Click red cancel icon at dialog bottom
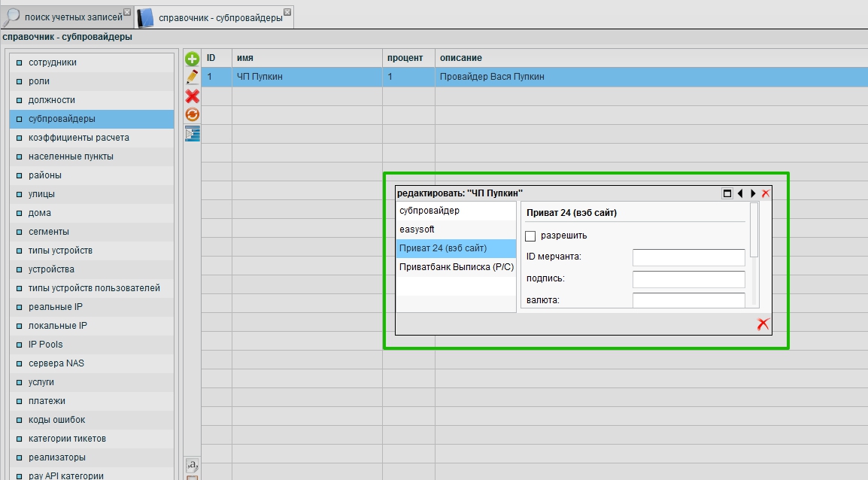868x480 pixels. pyautogui.click(x=763, y=324)
